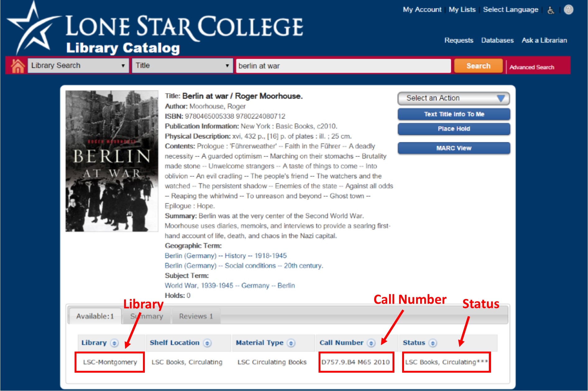Sort by Call Number arrow icon
588x391 pixels.
[x=371, y=343]
